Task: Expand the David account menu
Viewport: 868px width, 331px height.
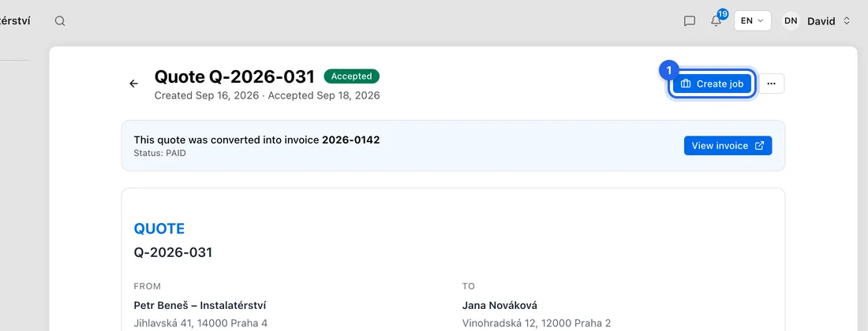Action: [828, 21]
